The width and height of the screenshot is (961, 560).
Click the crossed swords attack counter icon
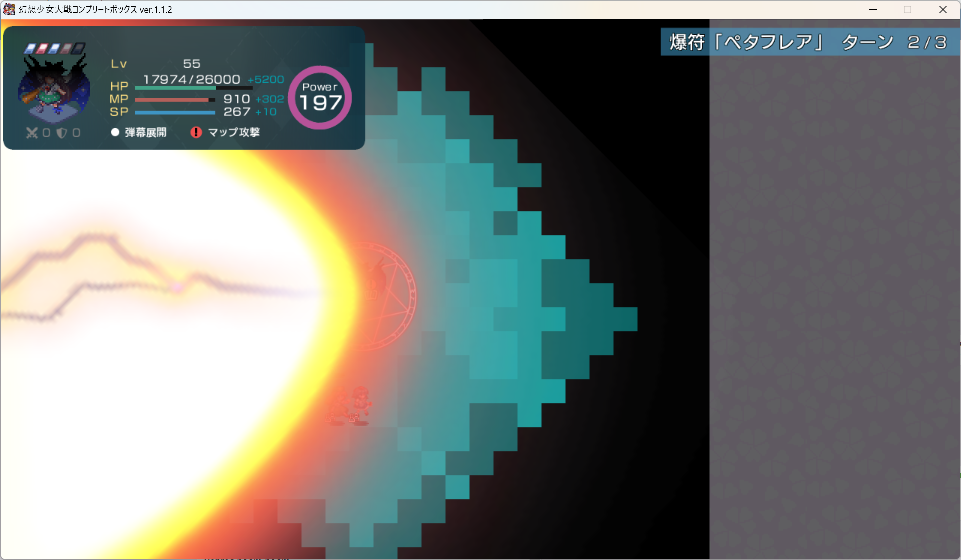(x=32, y=133)
